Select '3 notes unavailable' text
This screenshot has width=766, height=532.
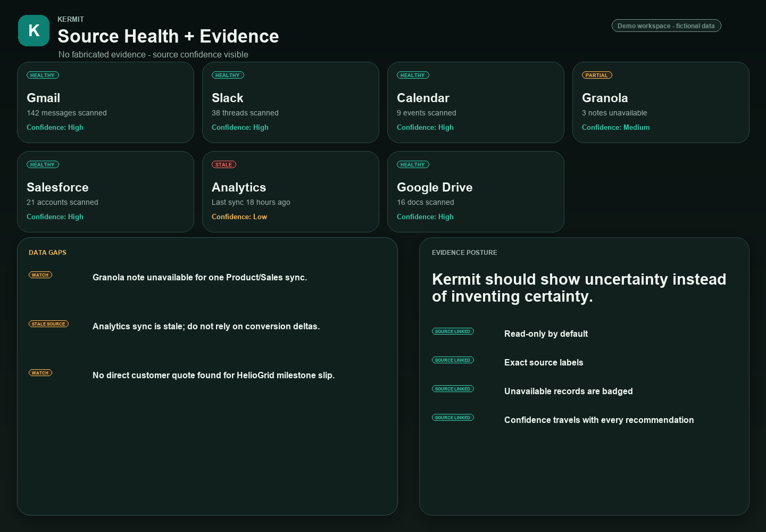[614, 113]
